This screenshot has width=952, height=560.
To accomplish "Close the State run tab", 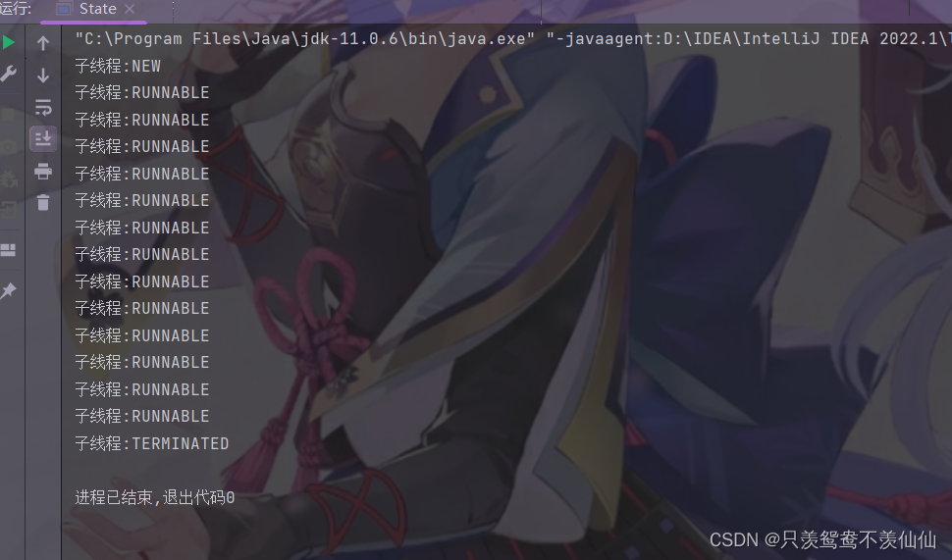I will click(130, 9).
